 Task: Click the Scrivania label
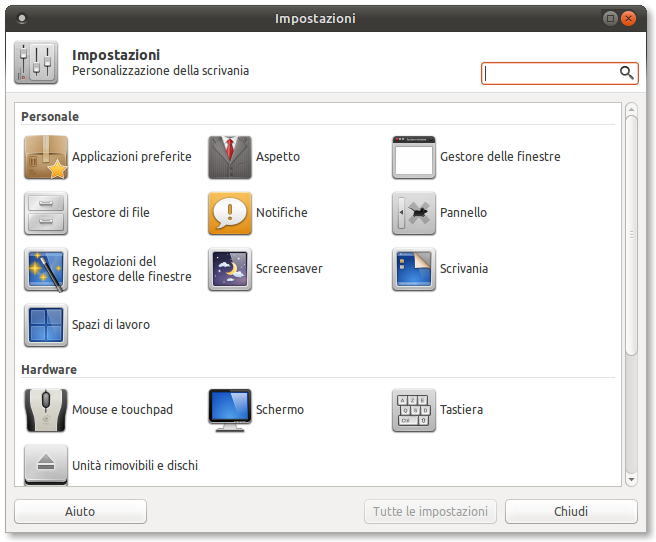point(464,269)
